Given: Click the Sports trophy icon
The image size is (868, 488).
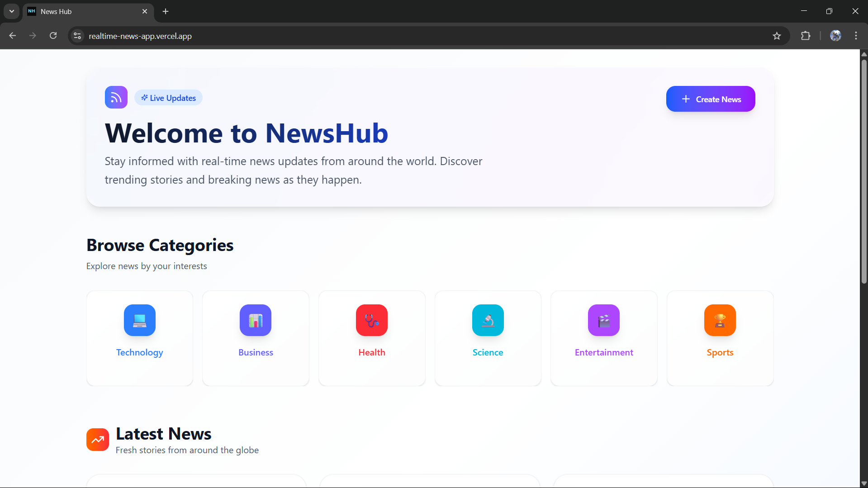Looking at the screenshot, I should tap(720, 320).
